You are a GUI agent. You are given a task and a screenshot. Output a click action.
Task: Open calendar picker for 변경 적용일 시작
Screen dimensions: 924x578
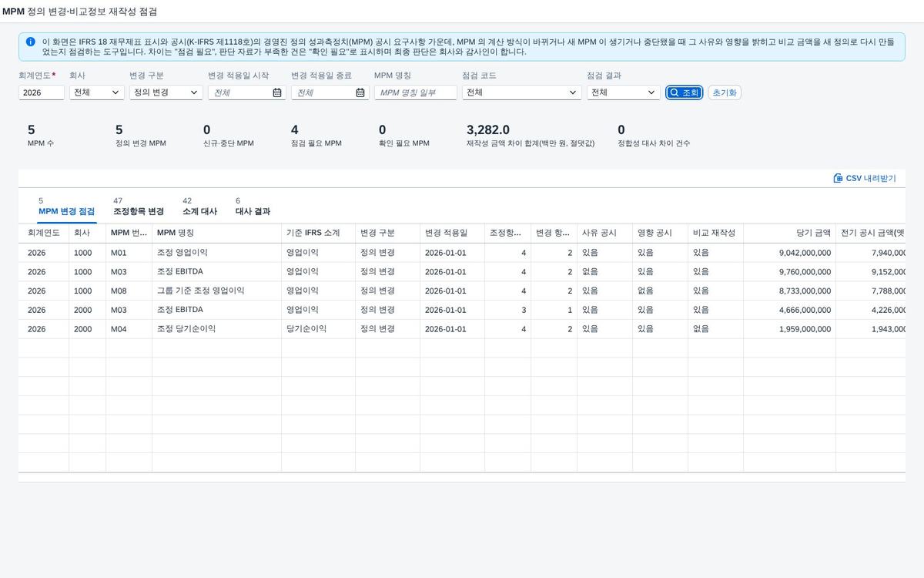tap(277, 92)
